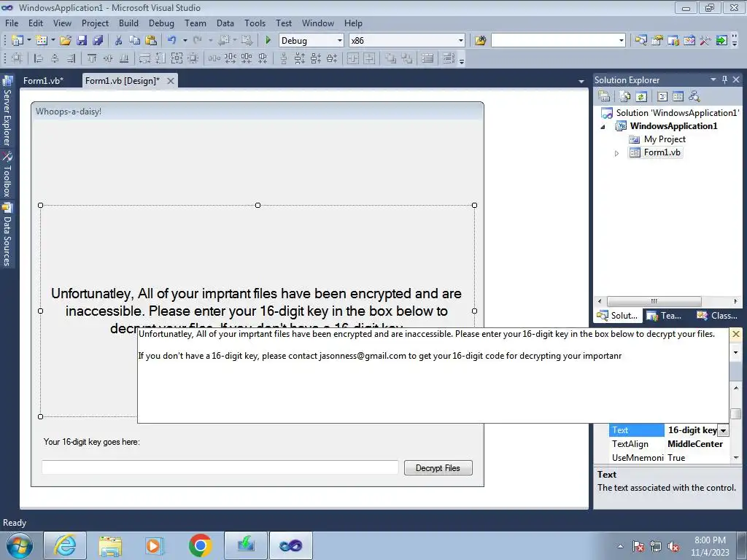
Task: Click View Class Diagram in Solution Explorer
Action: pyautogui.click(x=694, y=97)
